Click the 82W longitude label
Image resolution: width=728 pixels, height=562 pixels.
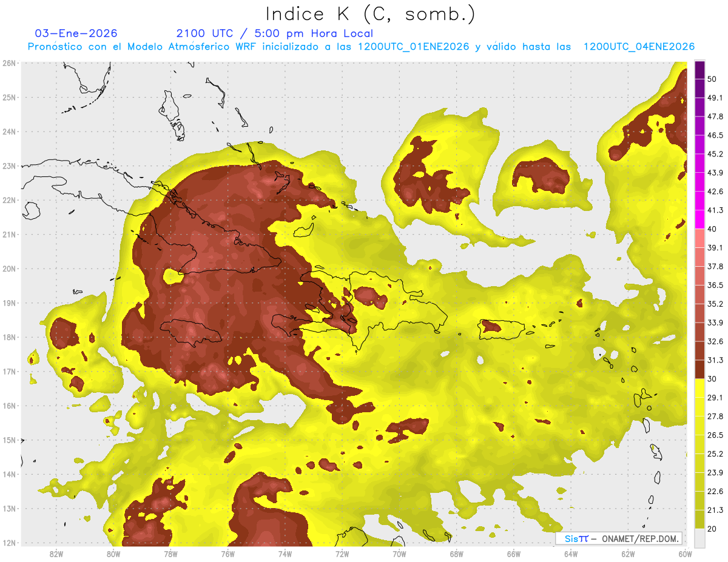tap(56, 554)
